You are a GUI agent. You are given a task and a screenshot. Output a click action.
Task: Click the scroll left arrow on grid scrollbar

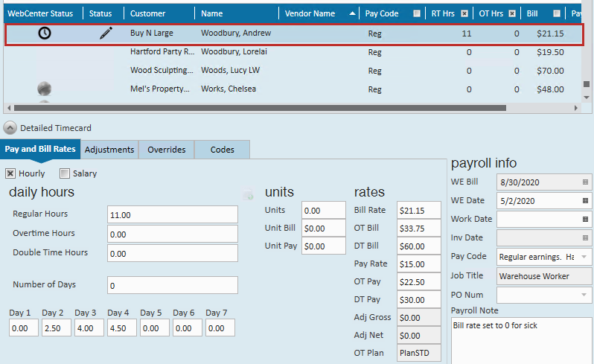coord(10,108)
